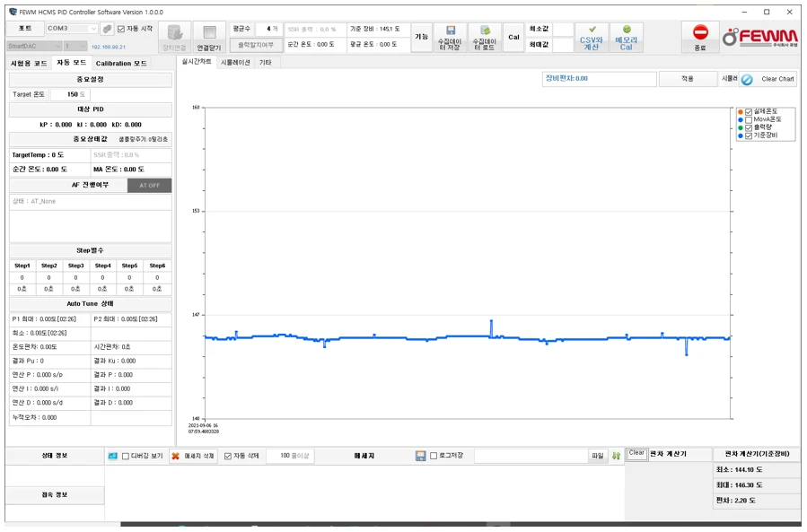Enable MovA온도 series checkbox in legend
Viewport: 807px width, 532px height.
click(x=749, y=120)
